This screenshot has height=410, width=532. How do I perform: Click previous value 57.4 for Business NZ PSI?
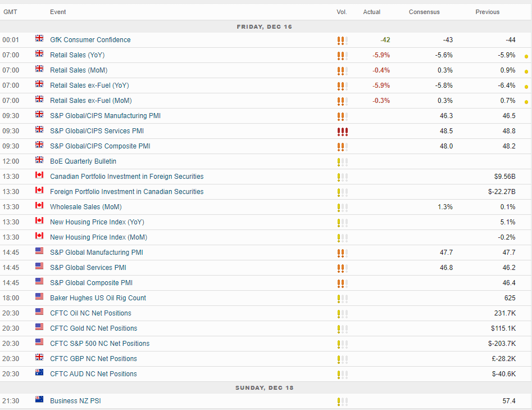[509, 401]
